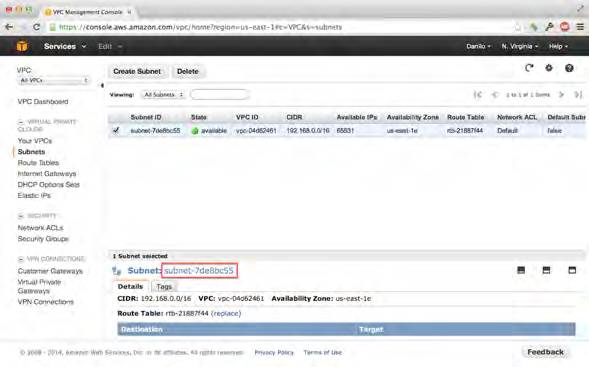Click the browser address bar URL

(x=201, y=27)
